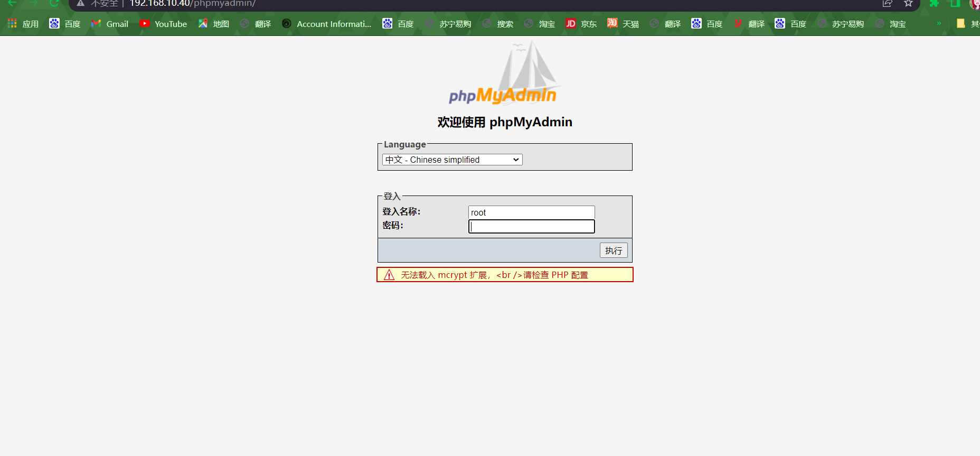Open the 搜索 bookmark
The height and width of the screenshot is (456, 980).
pos(498,24)
